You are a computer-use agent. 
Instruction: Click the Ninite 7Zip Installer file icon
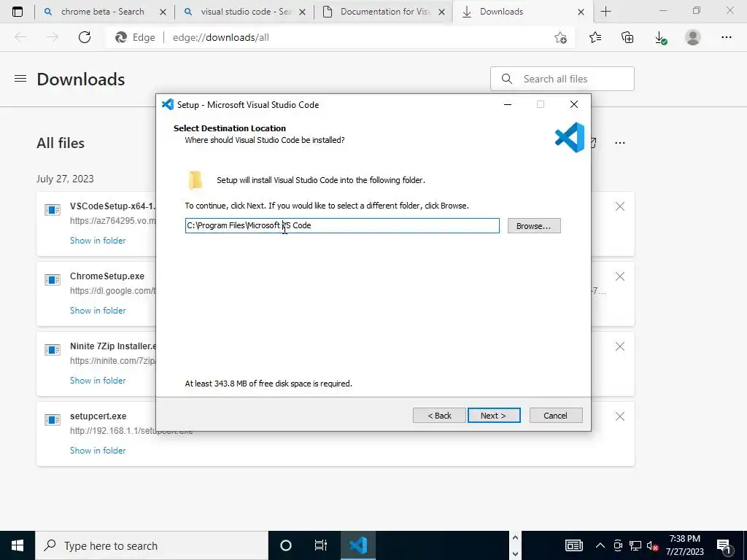point(53,349)
